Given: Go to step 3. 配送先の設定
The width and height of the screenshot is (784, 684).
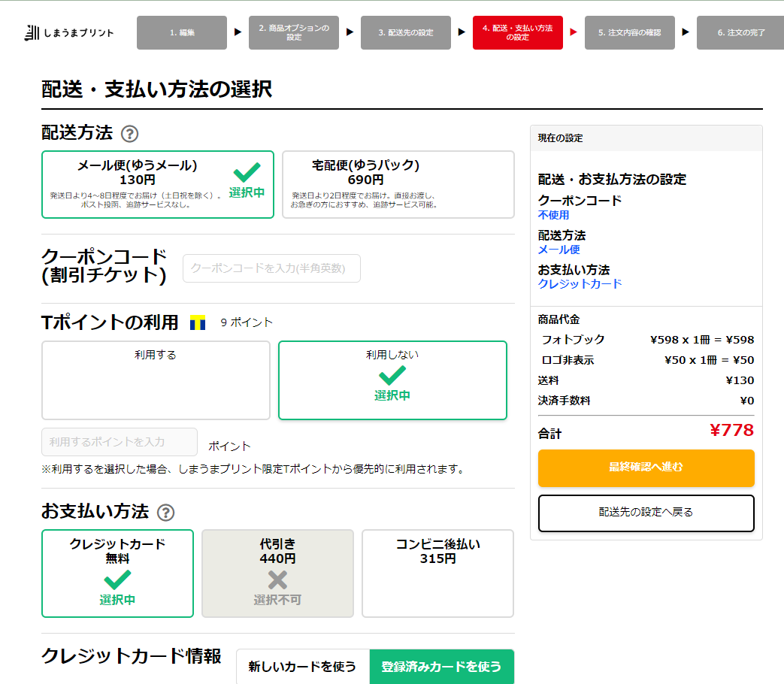Looking at the screenshot, I should pyautogui.click(x=406, y=32).
